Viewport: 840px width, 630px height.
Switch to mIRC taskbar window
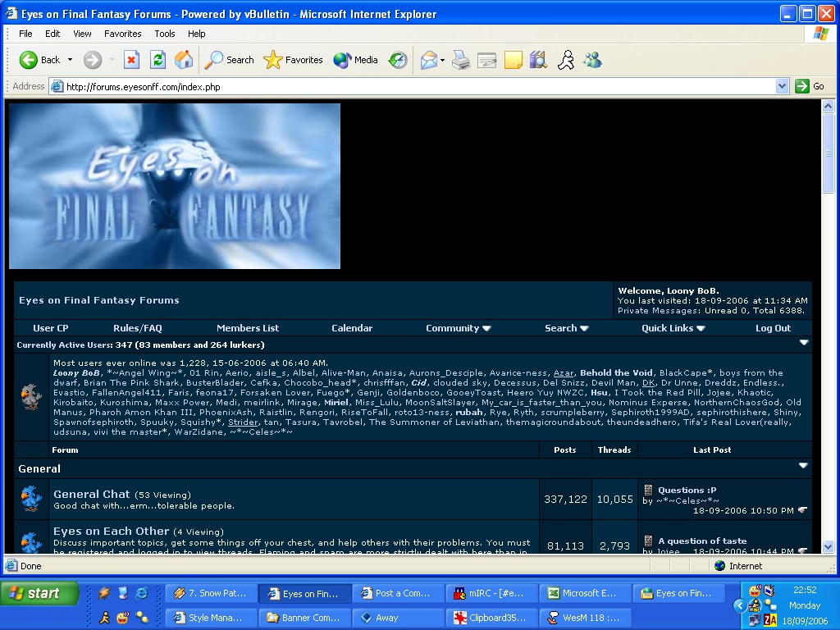coord(492,594)
